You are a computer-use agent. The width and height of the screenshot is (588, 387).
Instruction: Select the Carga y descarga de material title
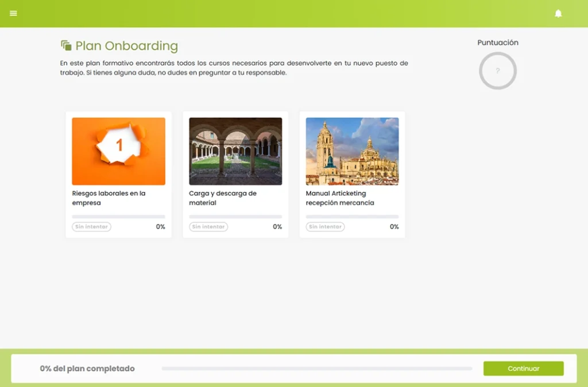pos(223,198)
